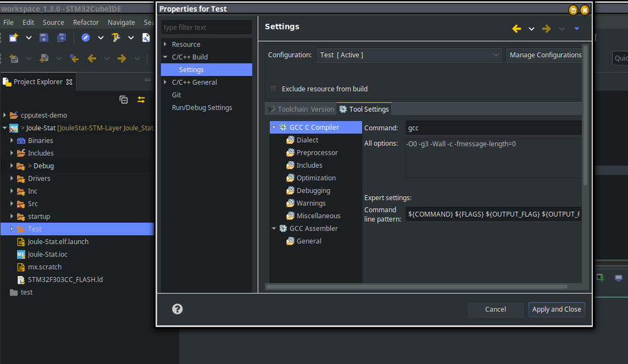Expand the C/C++ General category

[165, 82]
